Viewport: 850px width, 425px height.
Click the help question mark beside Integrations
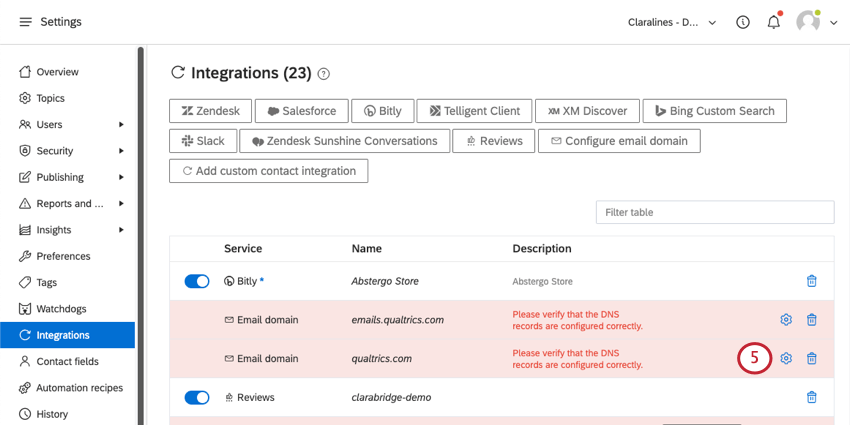pos(323,74)
